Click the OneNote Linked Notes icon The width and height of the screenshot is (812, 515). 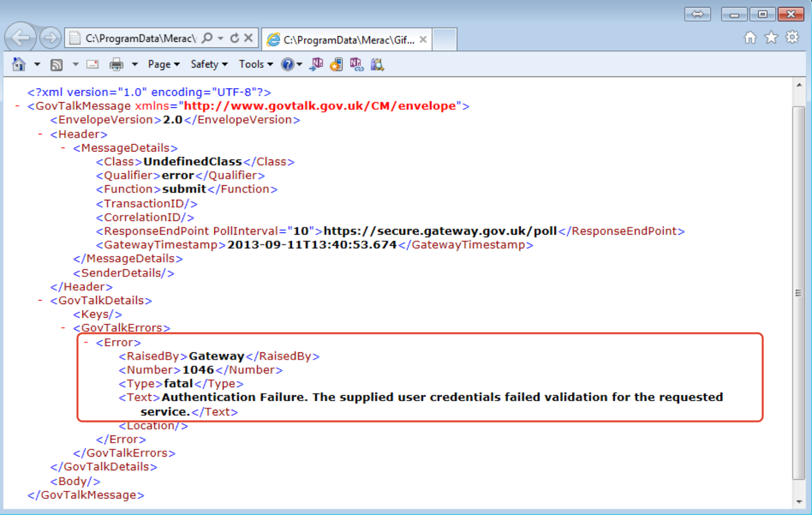357,64
